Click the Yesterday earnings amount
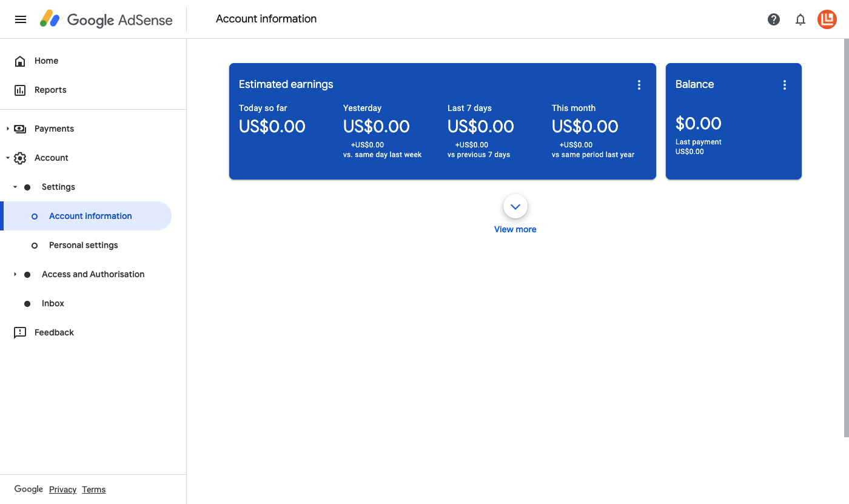 (x=377, y=127)
